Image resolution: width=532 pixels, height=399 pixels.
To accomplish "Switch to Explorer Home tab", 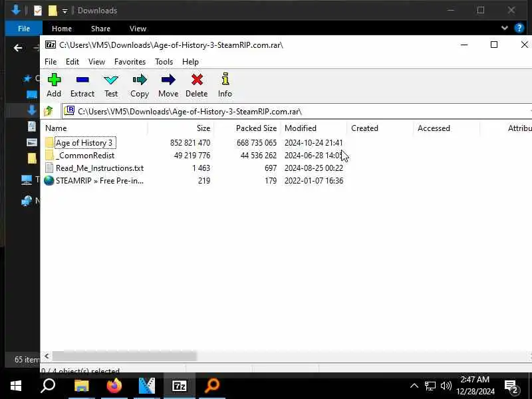I will 62,29.
